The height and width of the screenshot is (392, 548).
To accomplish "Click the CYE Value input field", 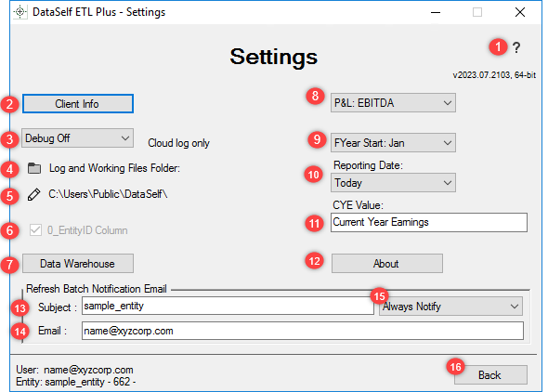I will [x=429, y=222].
